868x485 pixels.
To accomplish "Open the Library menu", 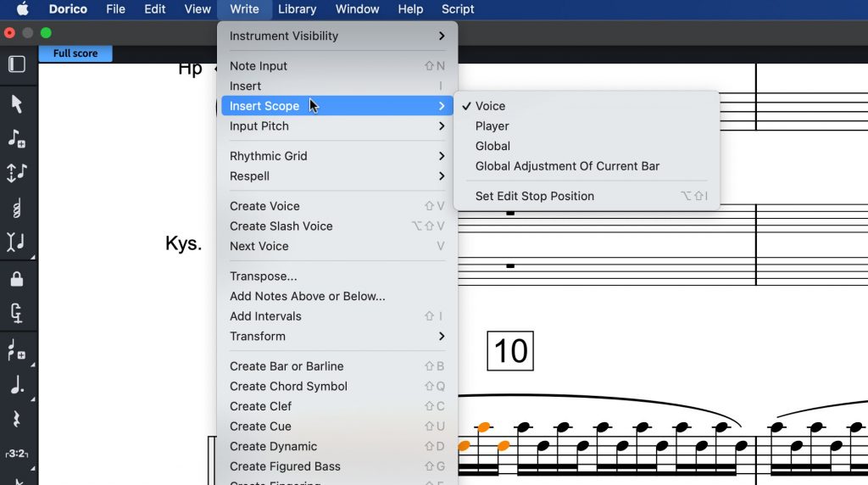I will (x=298, y=8).
